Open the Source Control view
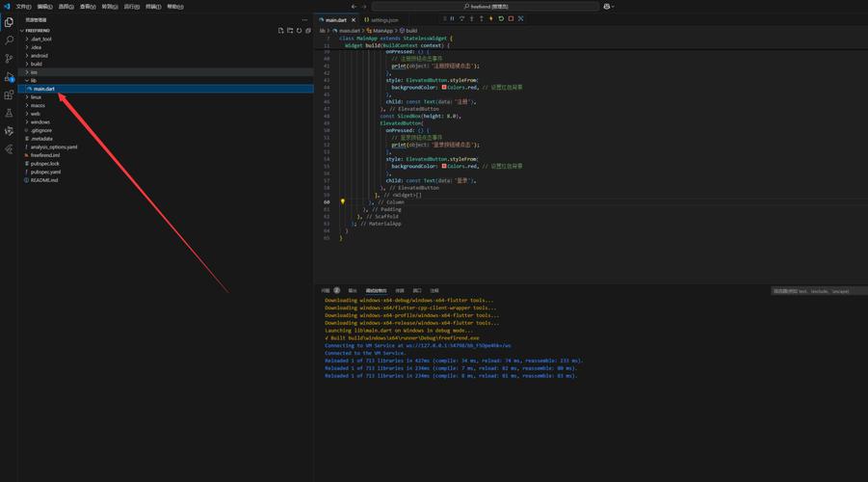The height and width of the screenshot is (482, 868). coord(9,59)
